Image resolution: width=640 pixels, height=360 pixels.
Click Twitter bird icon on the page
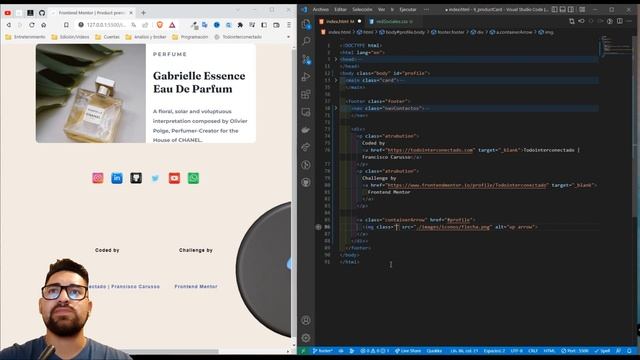coord(155,178)
